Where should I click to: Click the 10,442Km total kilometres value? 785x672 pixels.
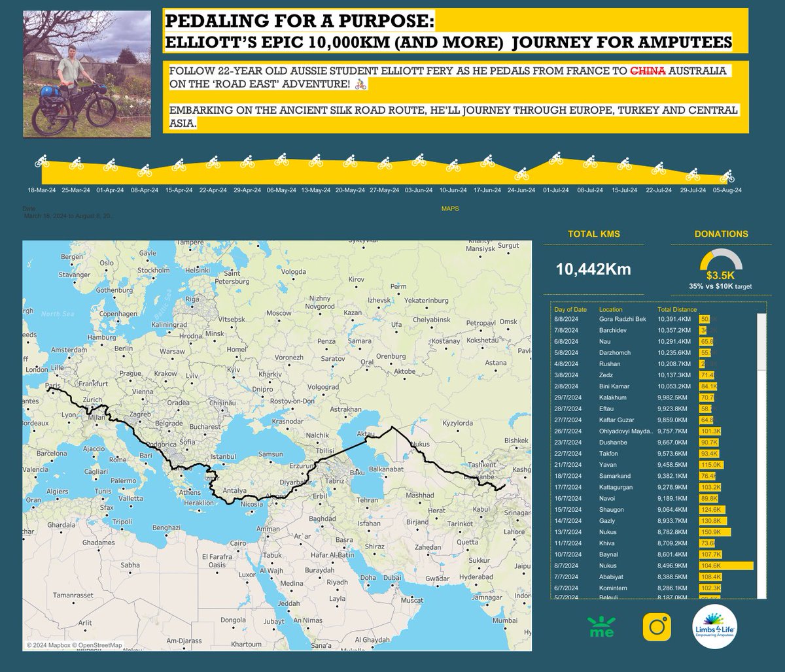click(x=594, y=268)
